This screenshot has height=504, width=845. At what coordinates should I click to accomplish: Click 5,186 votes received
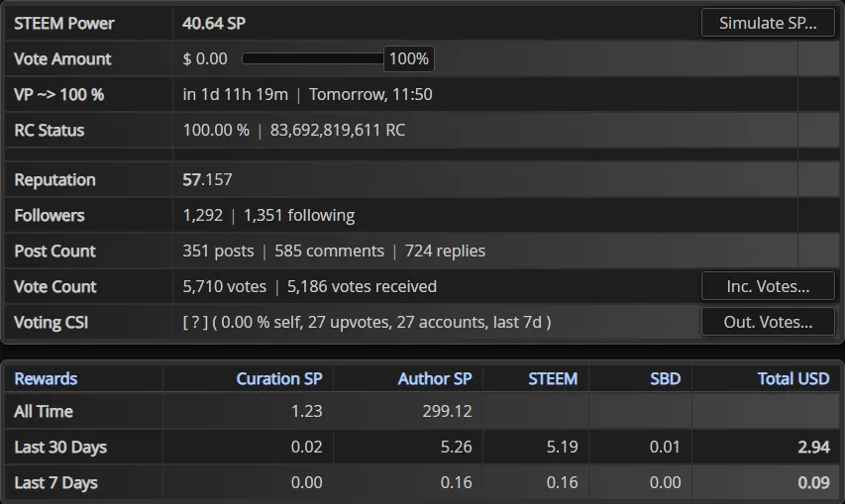363,286
